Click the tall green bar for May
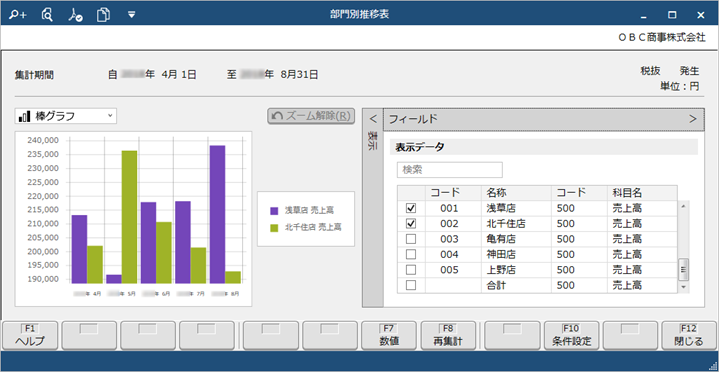 (129, 217)
